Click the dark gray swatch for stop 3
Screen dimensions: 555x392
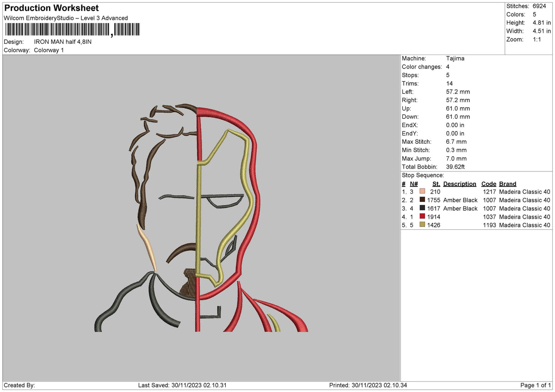point(422,208)
